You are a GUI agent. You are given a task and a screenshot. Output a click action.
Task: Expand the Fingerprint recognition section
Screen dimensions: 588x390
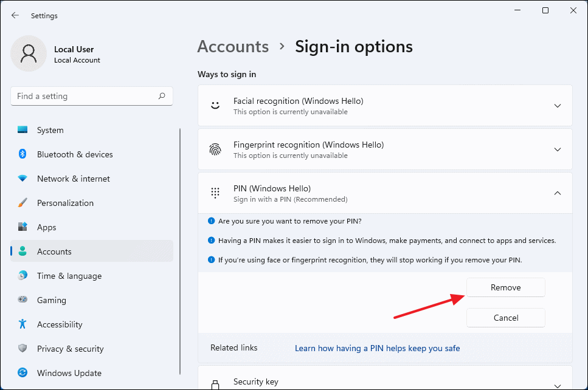click(557, 149)
